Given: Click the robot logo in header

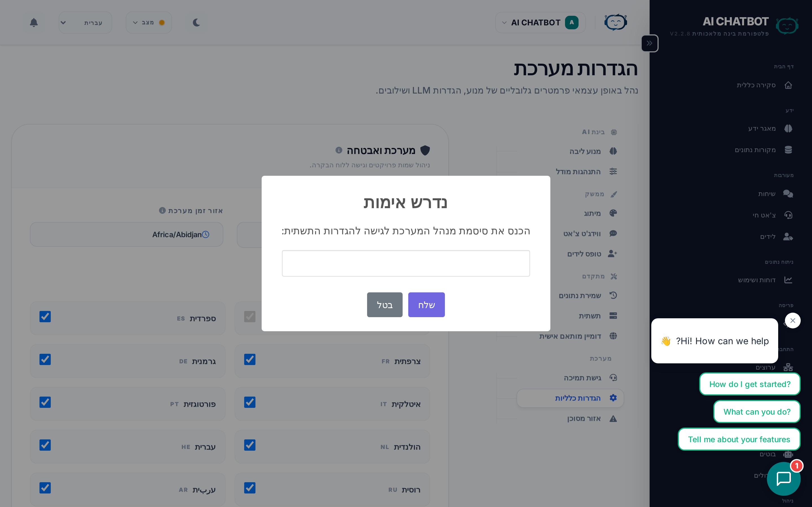Looking at the screenshot, I should [615, 23].
